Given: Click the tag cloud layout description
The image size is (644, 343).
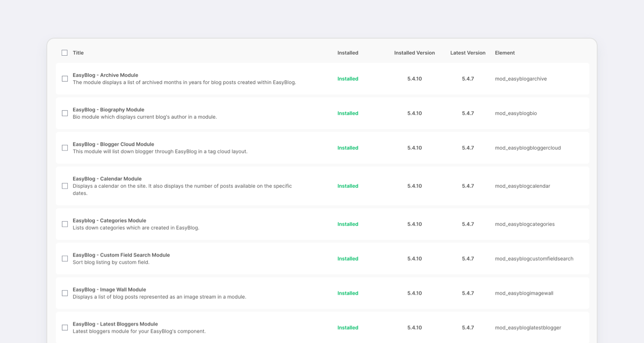Looking at the screenshot, I should [160, 151].
